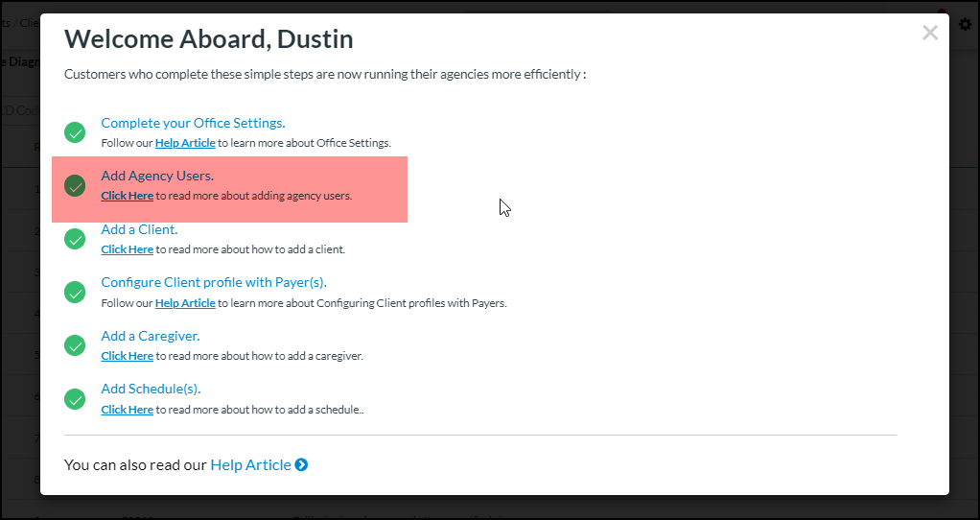Viewport: 980px width, 520px height.
Task: Open Help Article on Configuring Client profiles with Payers
Action: pos(185,303)
